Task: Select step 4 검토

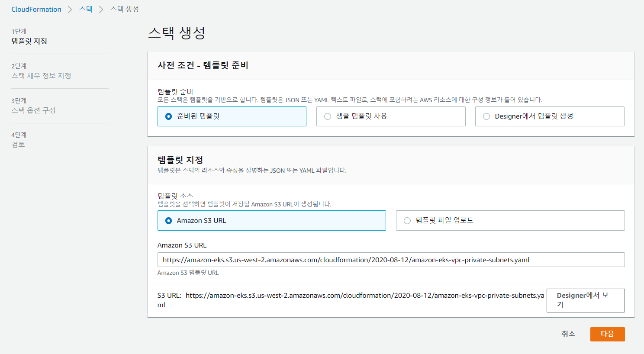Action: point(18,145)
